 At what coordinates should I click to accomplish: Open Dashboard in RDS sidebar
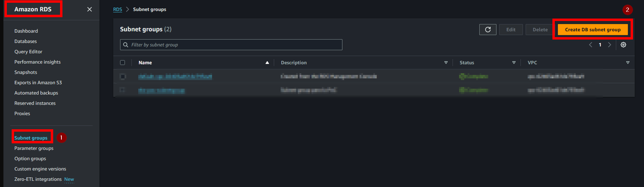(26, 31)
